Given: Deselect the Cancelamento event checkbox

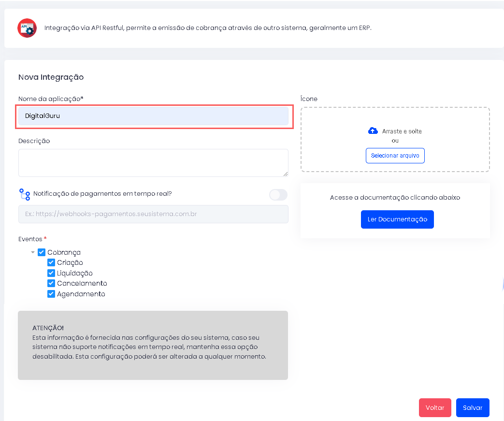Looking at the screenshot, I should point(51,283).
